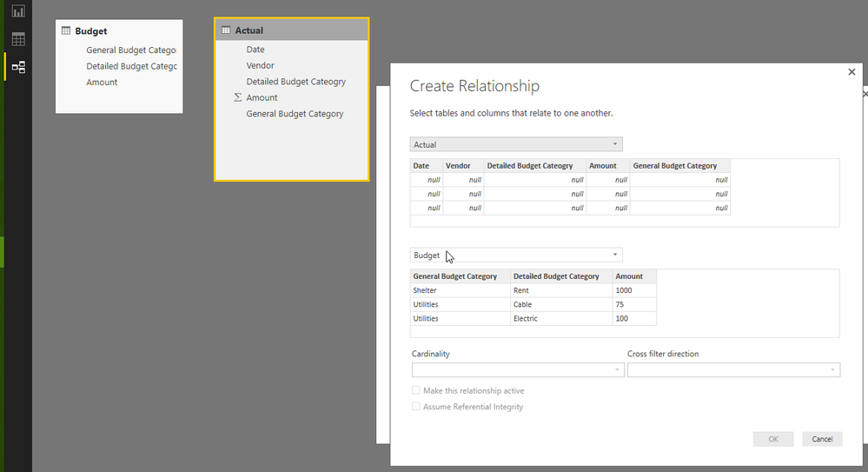
Task: Click Vendor field in the Actual table
Action: click(260, 65)
